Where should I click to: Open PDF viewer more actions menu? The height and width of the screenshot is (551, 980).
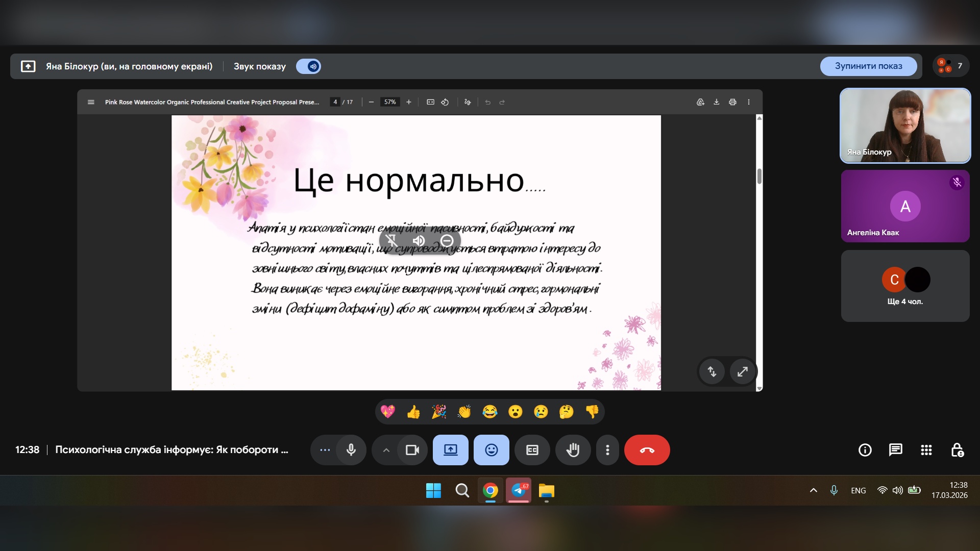coord(749,102)
